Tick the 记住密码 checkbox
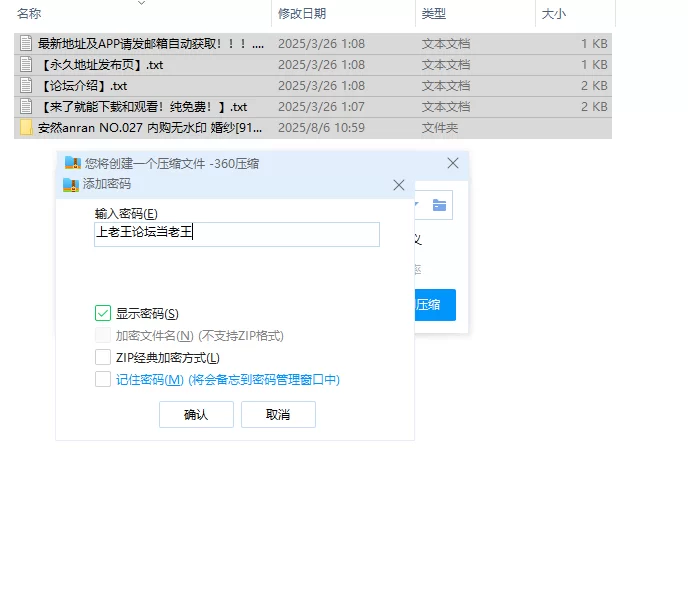Image resolution: width=688 pixels, height=613 pixels. (x=103, y=379)
